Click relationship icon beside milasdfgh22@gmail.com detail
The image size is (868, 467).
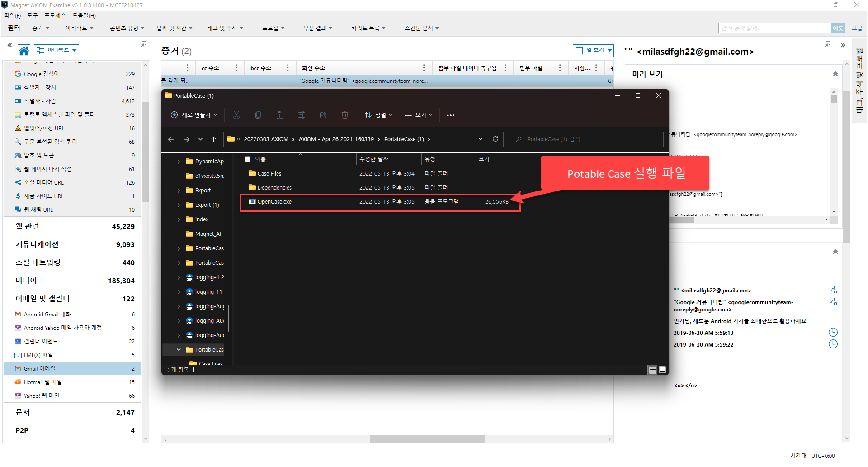click(x=833, y=290)
